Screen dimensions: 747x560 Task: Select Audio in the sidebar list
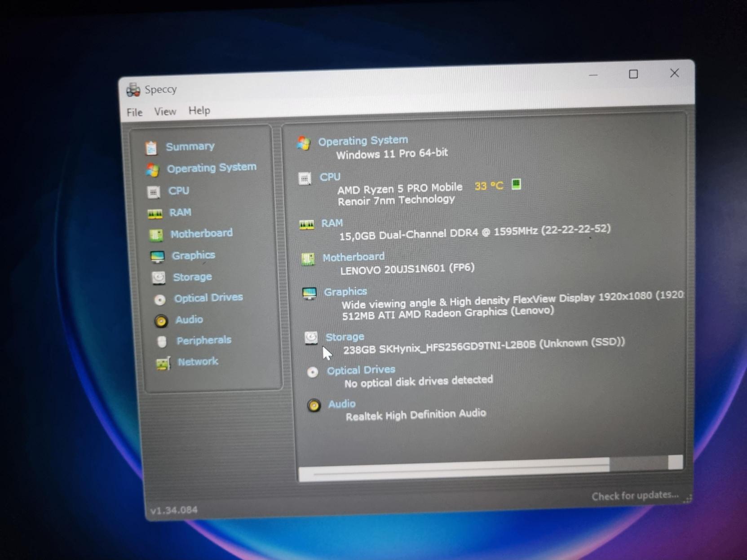pos(189,320)
